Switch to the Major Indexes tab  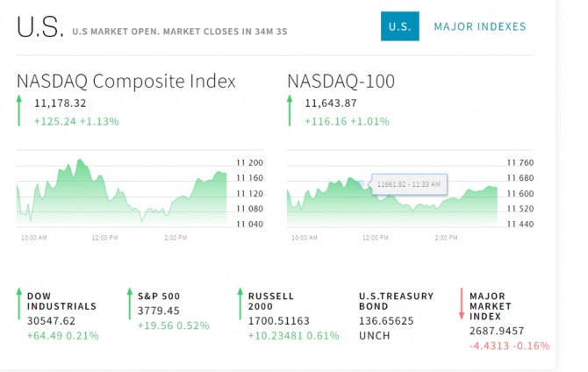pyautogui.click(x=480, y=26)
